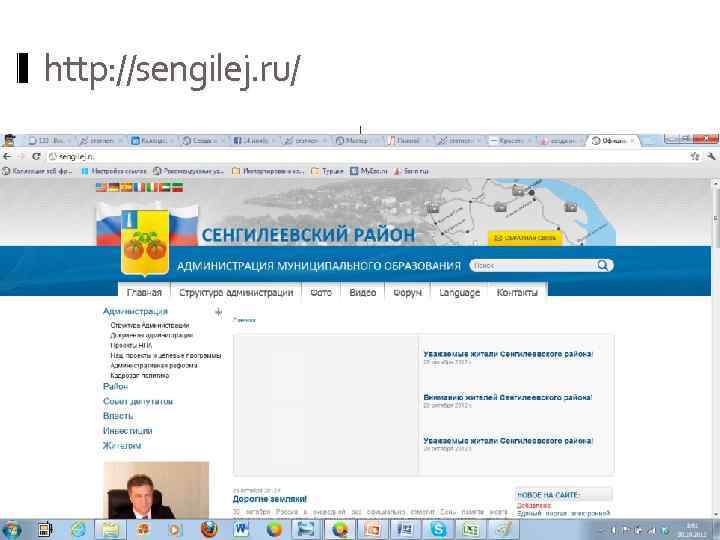Open the Административная реформа sidebar sublink
720x540 pixels.
point(154,366)
